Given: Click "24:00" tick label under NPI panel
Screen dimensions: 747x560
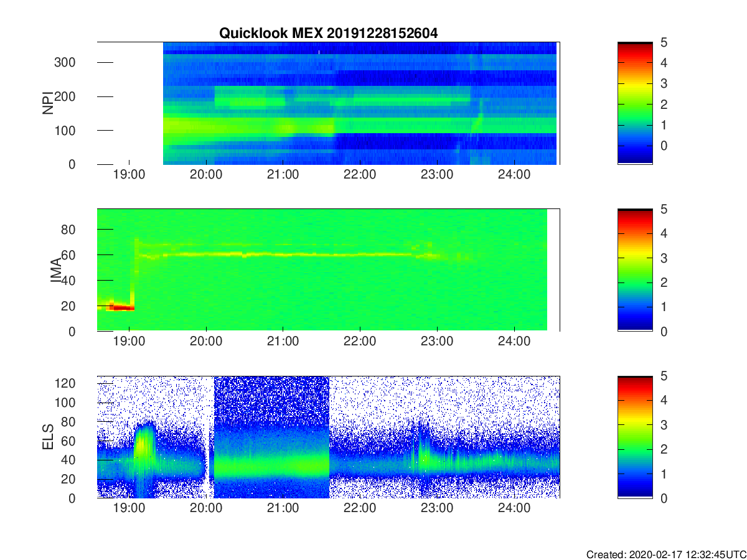Looking at the screenshot, I should click(x=514, y=175).
